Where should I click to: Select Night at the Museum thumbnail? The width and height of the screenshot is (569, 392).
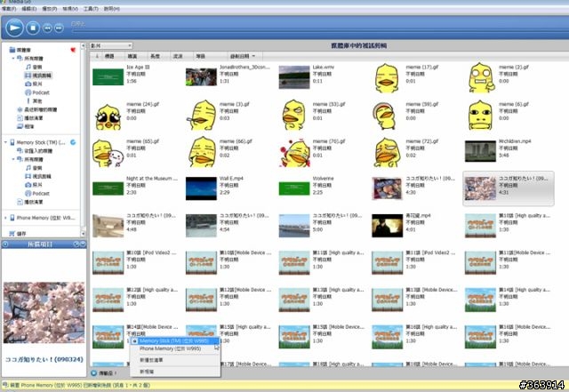[108, 188]
